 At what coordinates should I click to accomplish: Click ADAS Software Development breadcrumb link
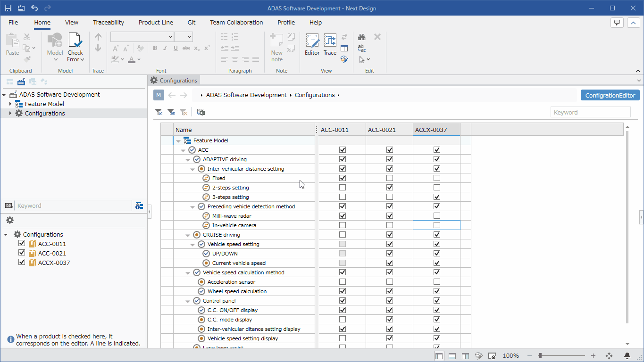pyautogui.click(x=246, y=95)
